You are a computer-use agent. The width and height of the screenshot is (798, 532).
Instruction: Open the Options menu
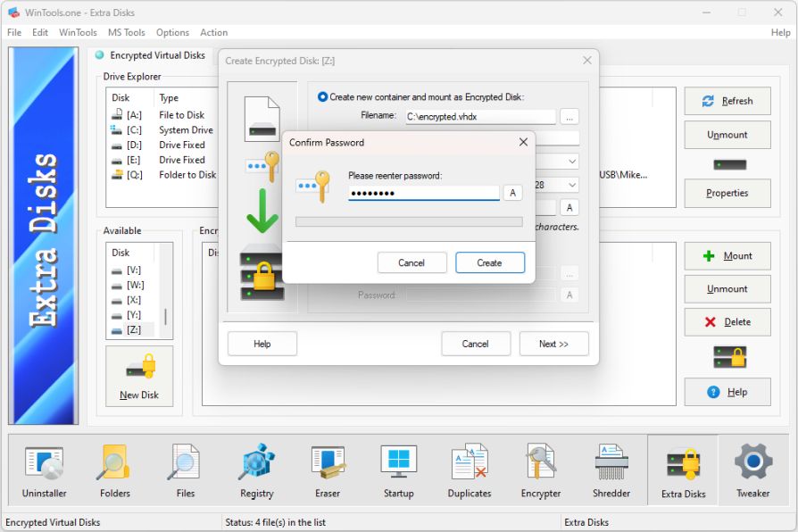tap(172, 33)
